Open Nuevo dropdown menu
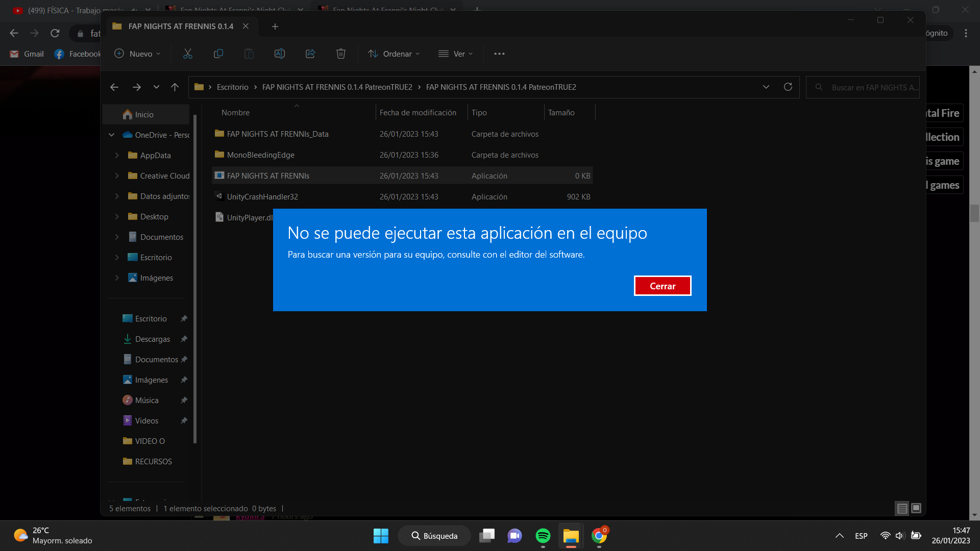This screenshot has width=980, height=551. pyautogui.click(x=138, y=54)
